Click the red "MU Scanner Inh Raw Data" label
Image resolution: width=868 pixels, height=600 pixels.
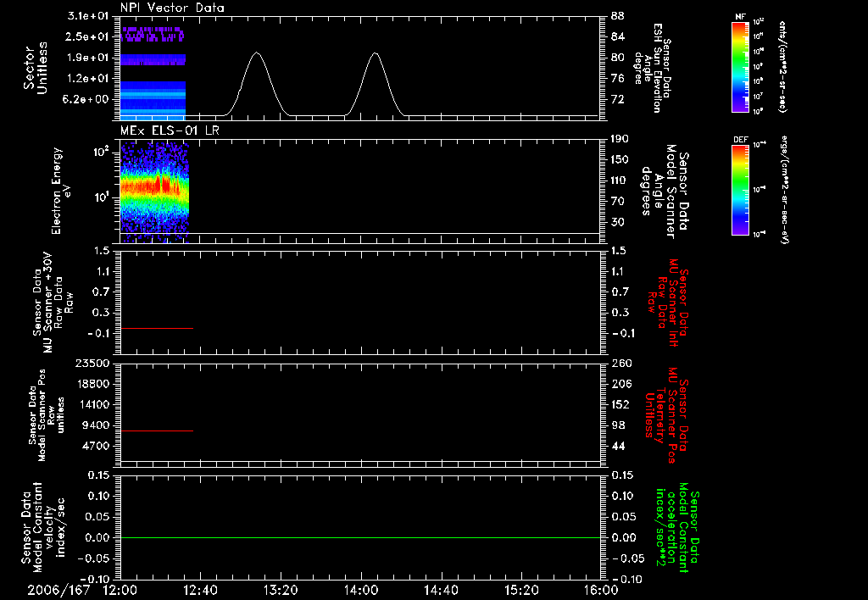coord(668,303)
